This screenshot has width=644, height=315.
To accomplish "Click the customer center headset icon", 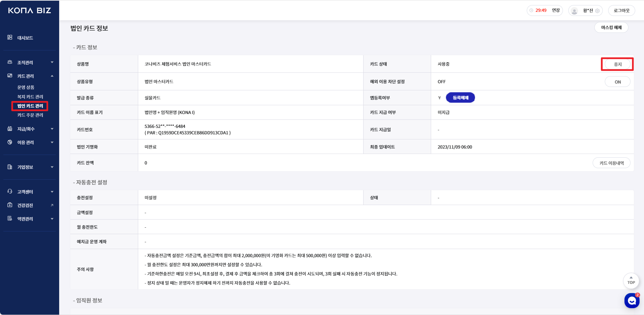I will pos(10,192).
